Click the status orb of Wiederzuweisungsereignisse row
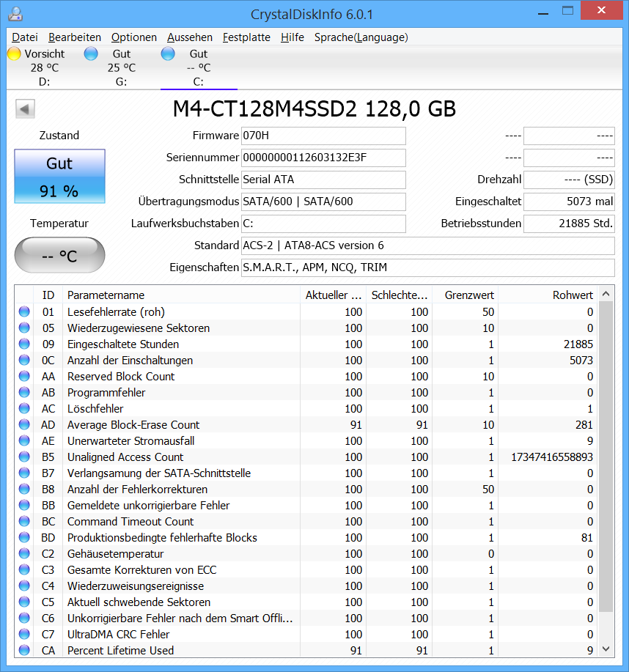Screen dimensions: 629x672 tap(24, 586)
